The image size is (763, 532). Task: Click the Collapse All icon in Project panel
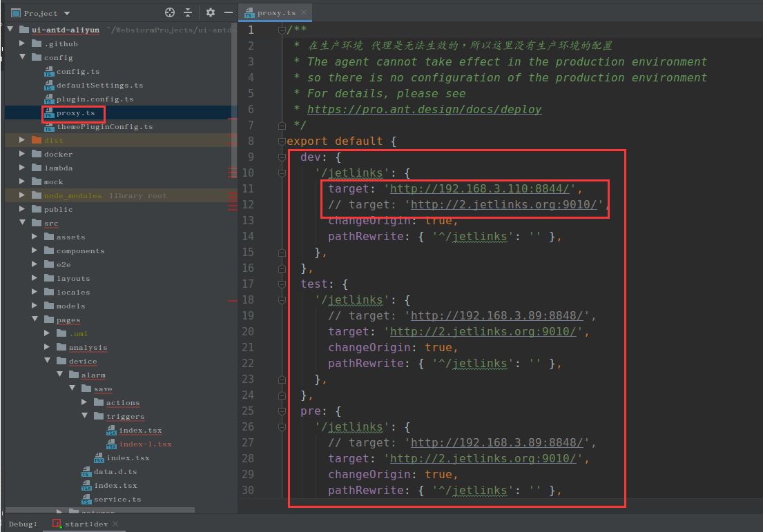click(x=188, y=13)
